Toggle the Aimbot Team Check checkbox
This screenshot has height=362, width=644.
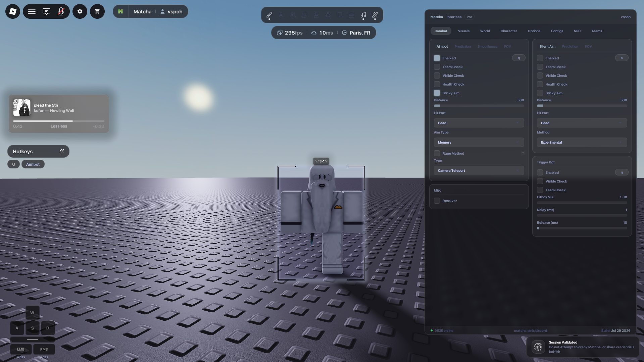[x=437, y=67]
